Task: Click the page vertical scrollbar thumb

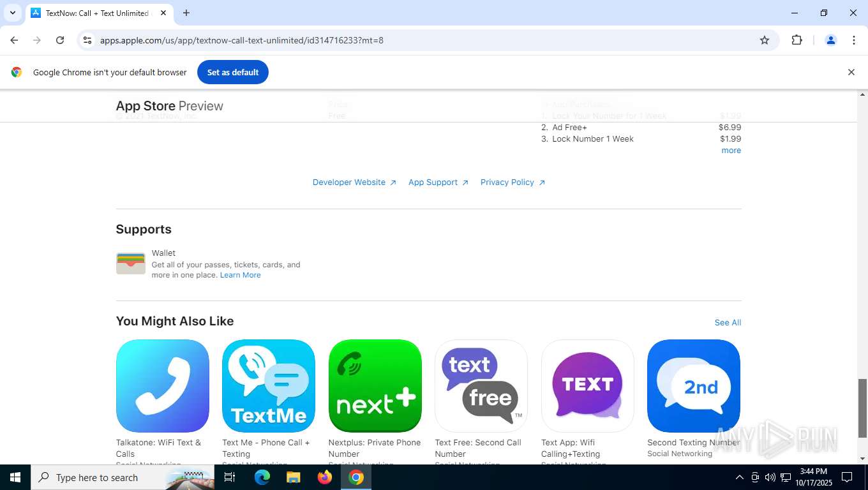Action: click(863, 408)
